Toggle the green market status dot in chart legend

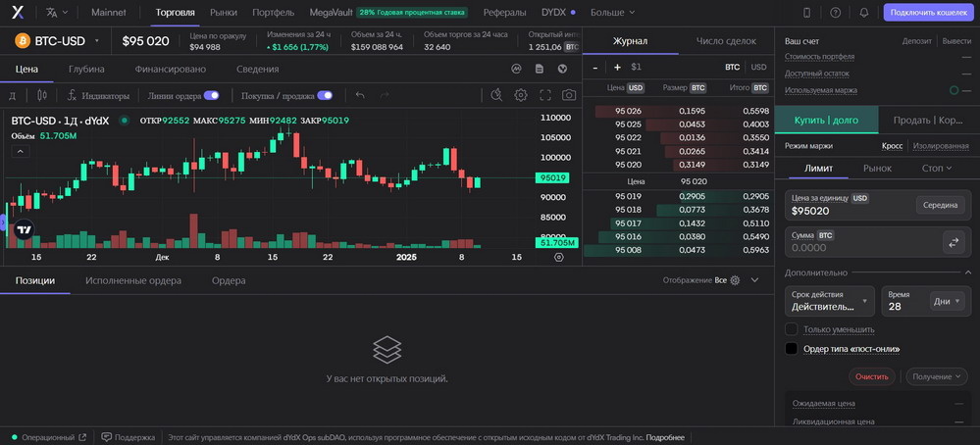tap(125, 121)
